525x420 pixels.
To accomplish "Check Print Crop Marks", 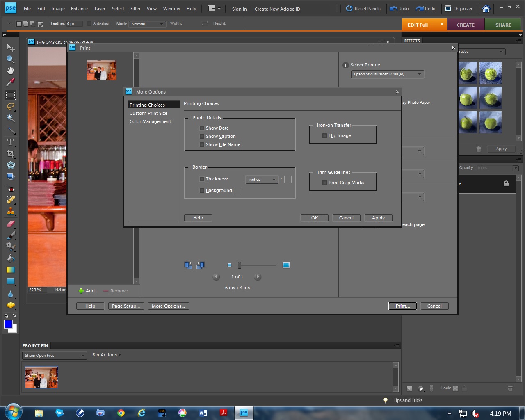I will pos(324,183).
